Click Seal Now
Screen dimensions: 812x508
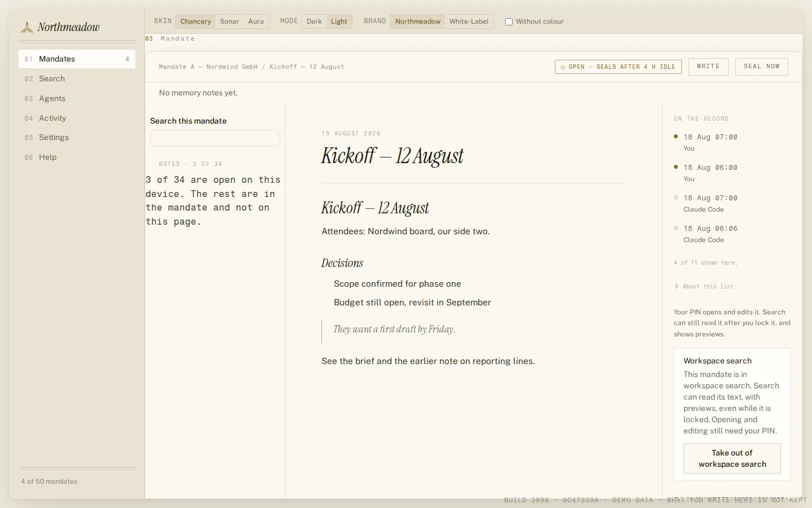(761, 67)
